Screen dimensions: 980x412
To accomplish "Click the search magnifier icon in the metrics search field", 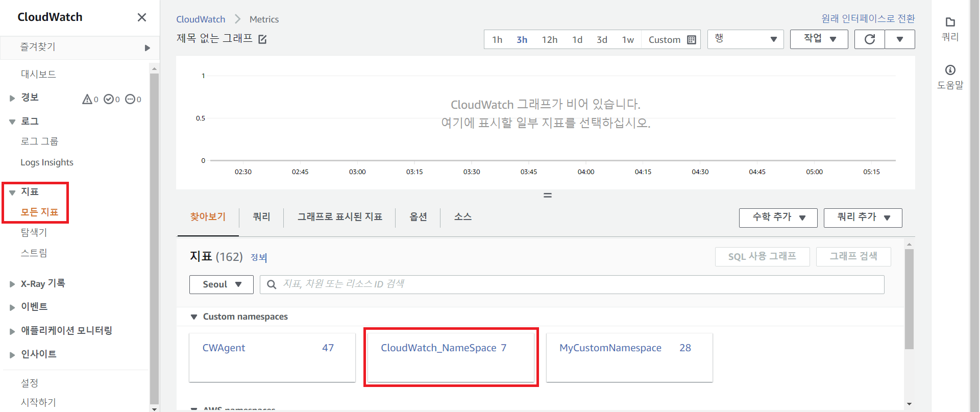I will 272,284.
